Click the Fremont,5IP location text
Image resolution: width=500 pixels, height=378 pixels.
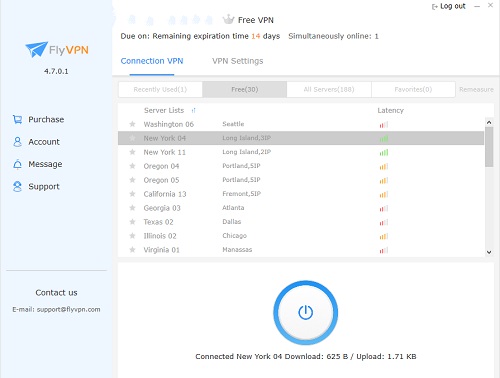(x=241, y=194)
